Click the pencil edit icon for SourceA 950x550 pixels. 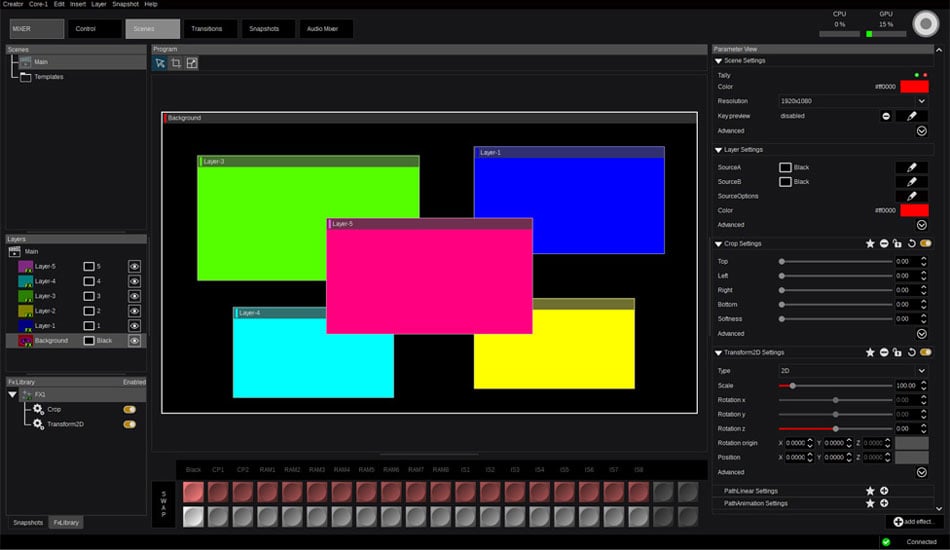912,167
